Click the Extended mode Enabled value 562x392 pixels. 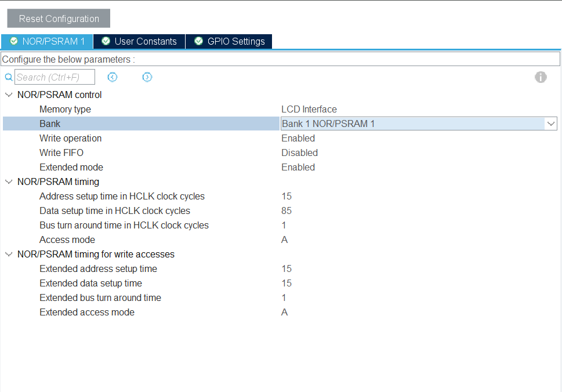298,168
